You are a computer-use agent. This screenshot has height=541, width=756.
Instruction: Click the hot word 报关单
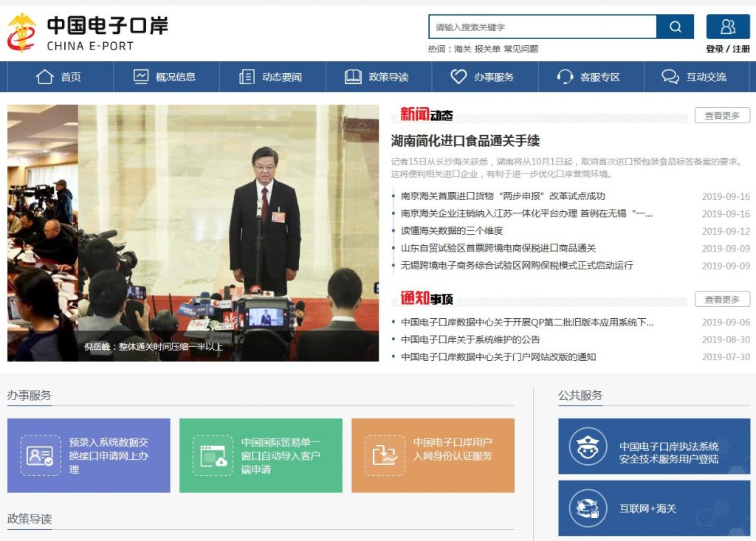click(x=487, y=49)
